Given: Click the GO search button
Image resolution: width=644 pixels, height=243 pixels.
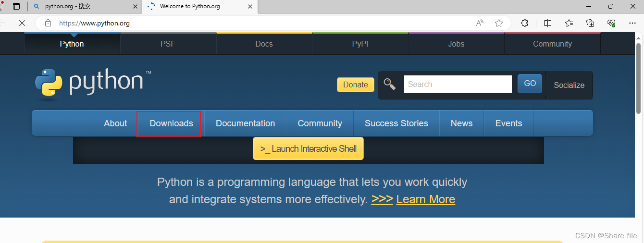Looking at the screenshot, I should (x=530, y=84).
